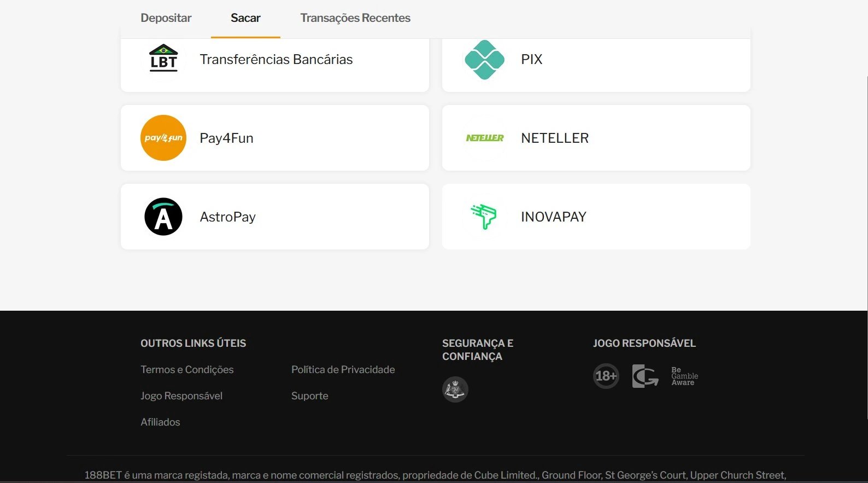
Task: Click the green INOVAPAY logo icon
Action: pos(484,217)
